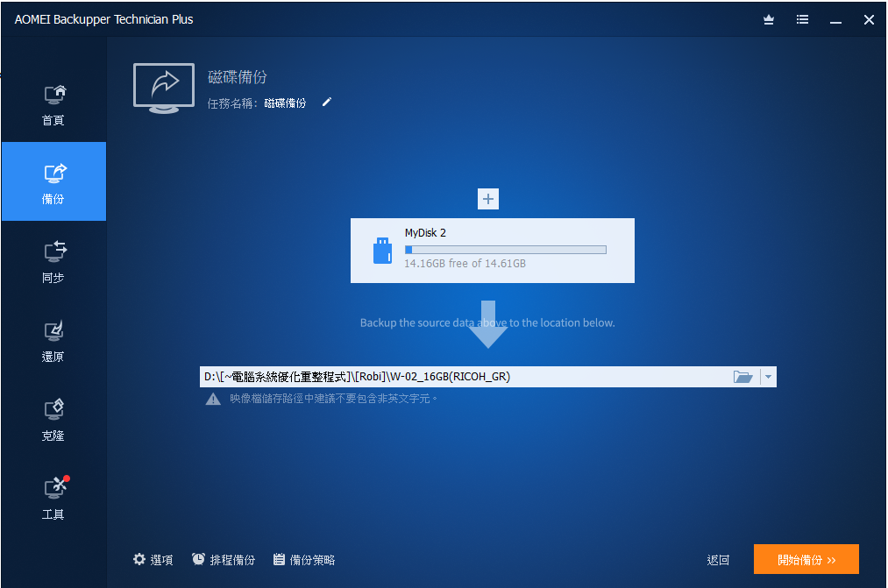Browse destination folder with folder icon
The width and height of the screenshot is (888, 588).
pyautogui.click(x=743, y=377)
